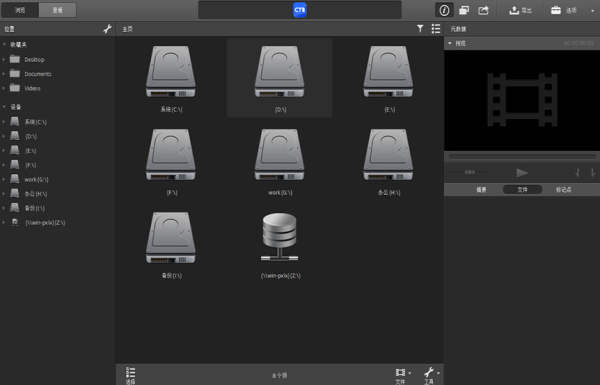Image resolution: width=600 pixels, height=385 pixels.
Task: Expand the Videos folder node
Action: 4,88
